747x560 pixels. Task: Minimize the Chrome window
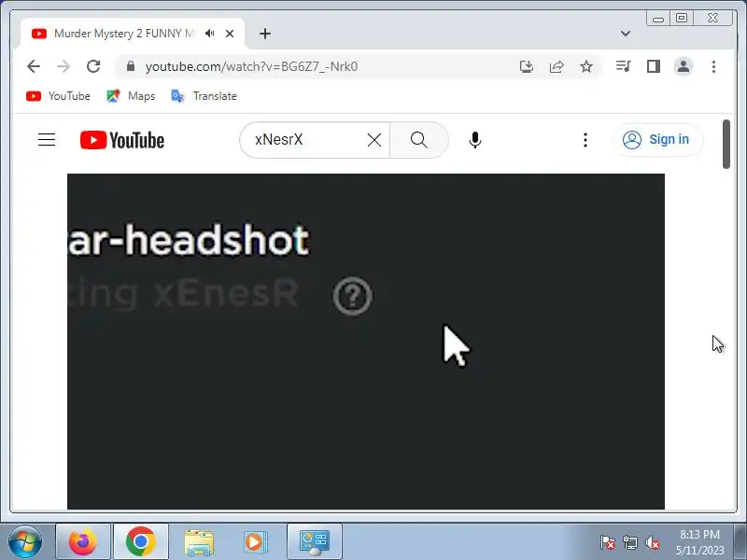[658, 18]
